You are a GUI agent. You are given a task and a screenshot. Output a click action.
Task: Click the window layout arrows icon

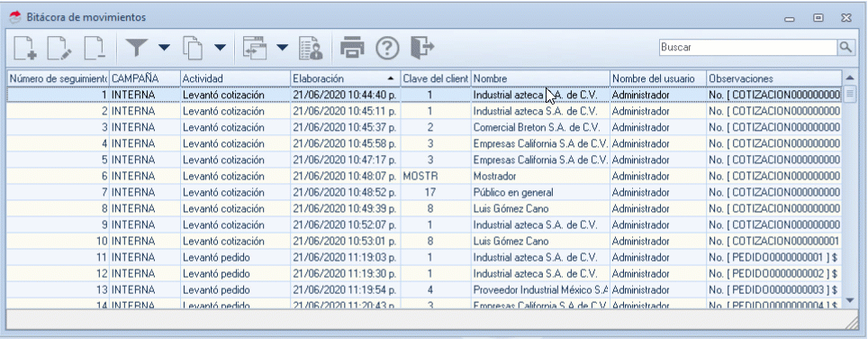pyautogui.click(x=255, y=48)
